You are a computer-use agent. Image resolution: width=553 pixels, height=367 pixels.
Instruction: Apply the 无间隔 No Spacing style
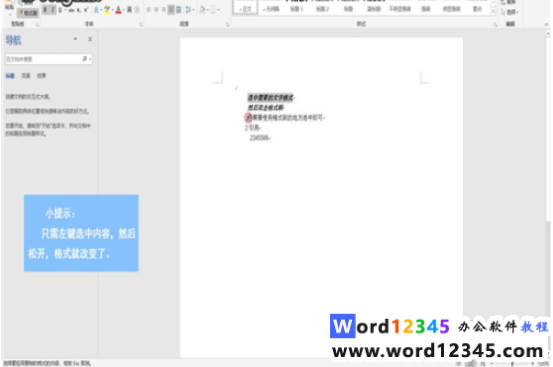[271, 7]
